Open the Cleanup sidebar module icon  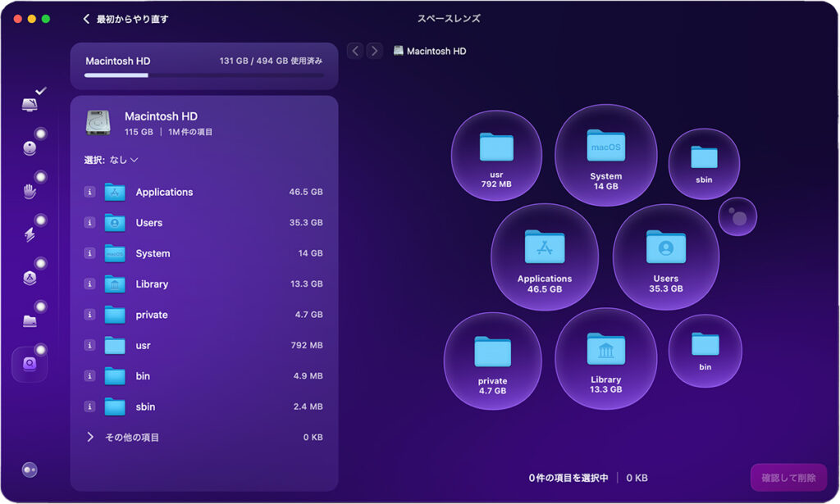tap(30, 148)
